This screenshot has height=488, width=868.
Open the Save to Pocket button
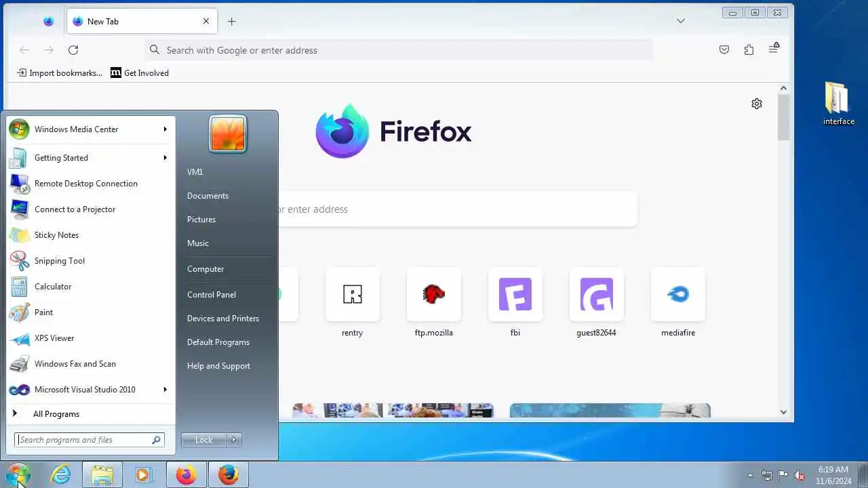(x=724, y=50)
